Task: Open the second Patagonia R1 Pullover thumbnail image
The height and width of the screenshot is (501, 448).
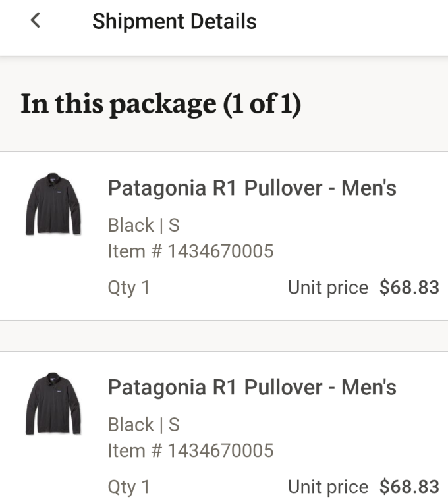Action: click(53, 404)
